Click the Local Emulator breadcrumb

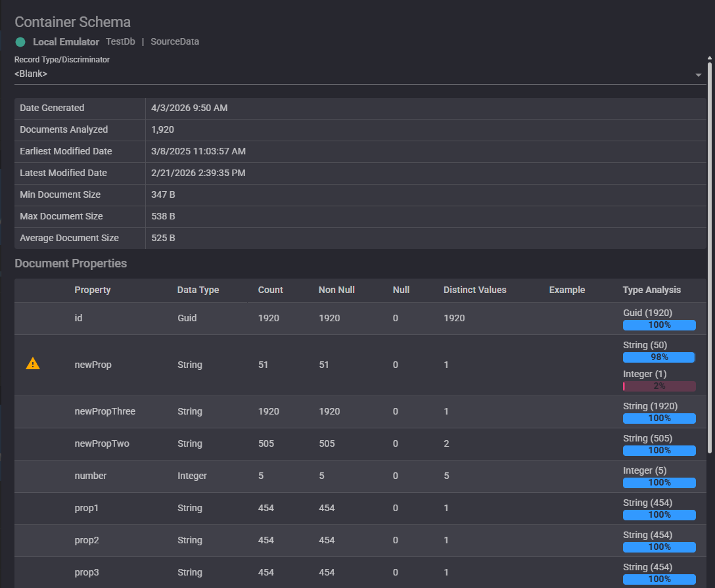coord(66,41)
